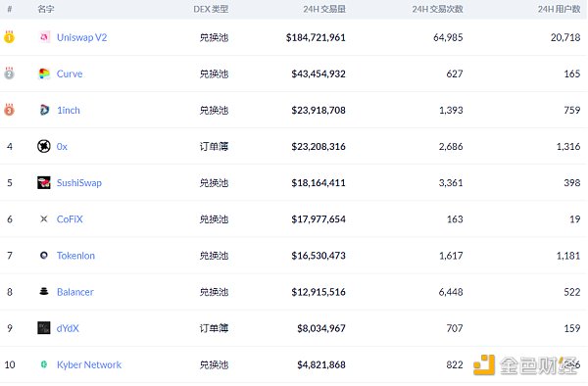Click the Balancer stacked logo icon

[x=44, y=291]
